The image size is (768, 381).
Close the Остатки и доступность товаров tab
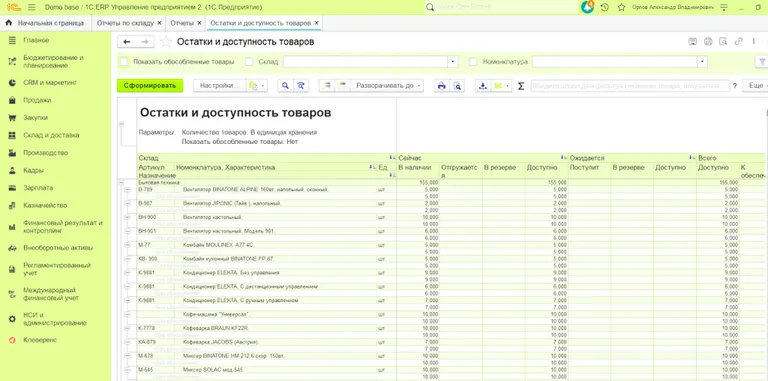pos(316,23)
